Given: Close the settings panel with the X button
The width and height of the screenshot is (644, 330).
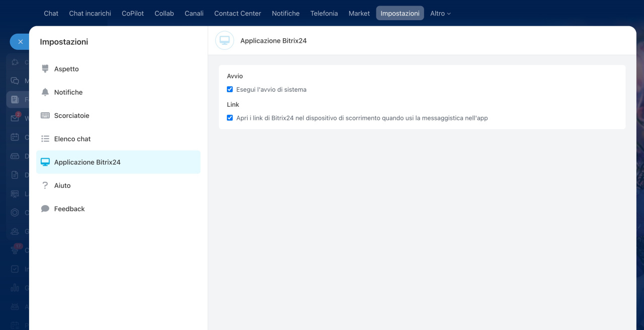Looking at the screenshot, I should point(21,42).
